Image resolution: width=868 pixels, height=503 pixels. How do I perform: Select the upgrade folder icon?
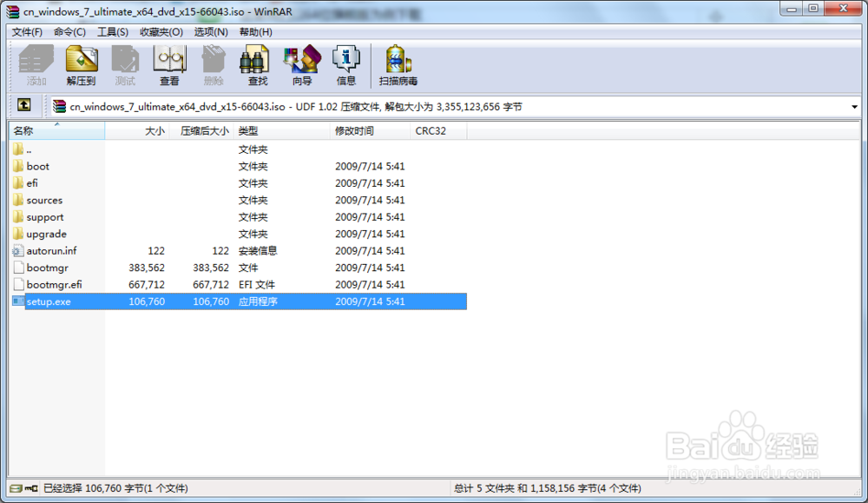click(x=18, y=234)
